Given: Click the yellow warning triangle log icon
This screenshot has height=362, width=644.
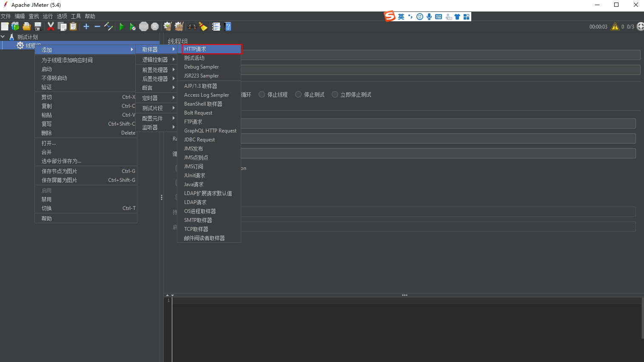Looking at the screenshot, I should click(615, 26).
